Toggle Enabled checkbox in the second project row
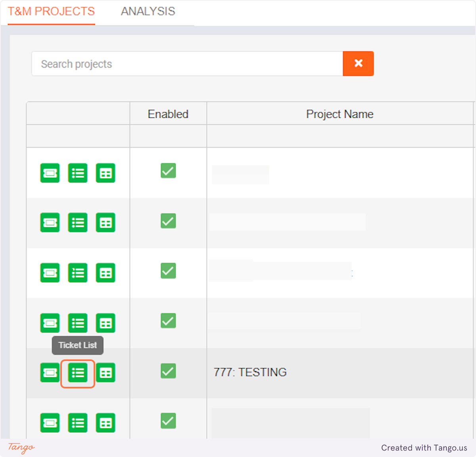This screenshot has height=457, width=476. point(168,221)
